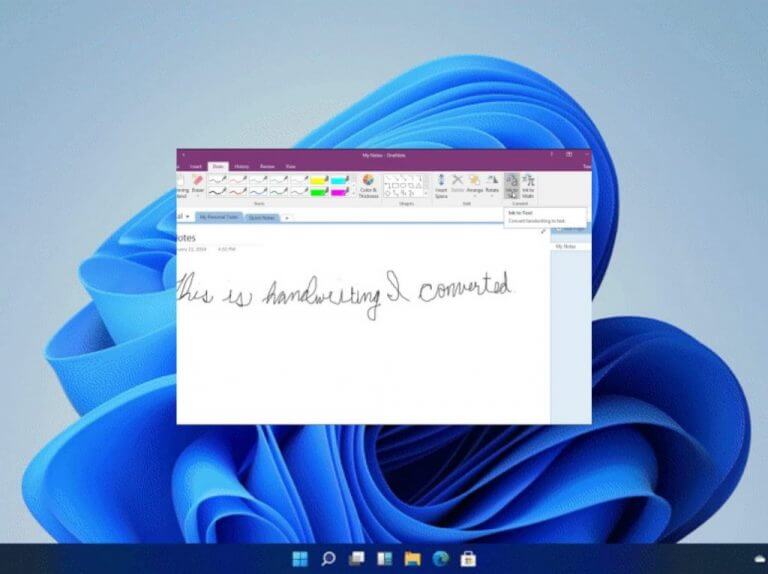Pick the thick red pen in bottom row
This screenshot has height=574, width=768.
(x=238, y=192)
